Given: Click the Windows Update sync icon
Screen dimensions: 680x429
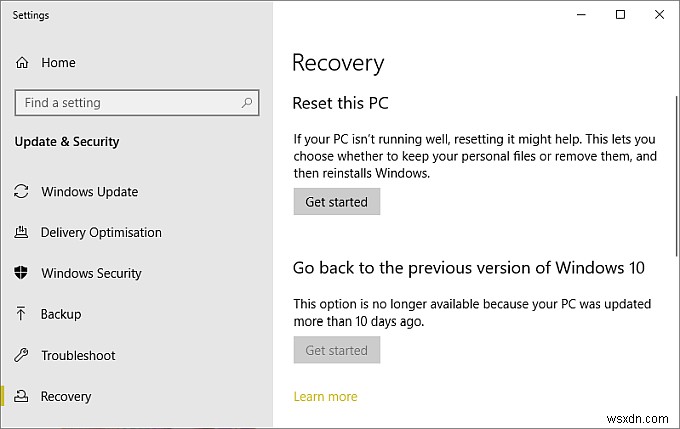Looking at the screenshot, I should point(22,192).
